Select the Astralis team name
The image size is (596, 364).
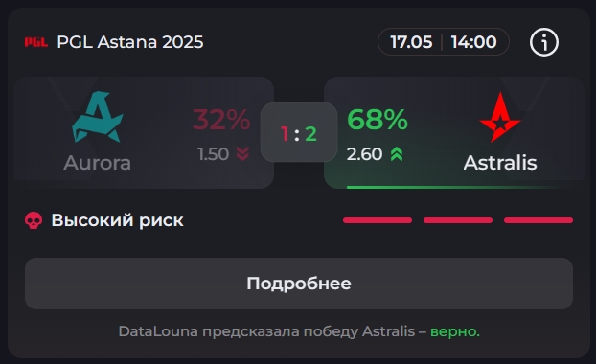pyautogui.click(x=500, y=163)
